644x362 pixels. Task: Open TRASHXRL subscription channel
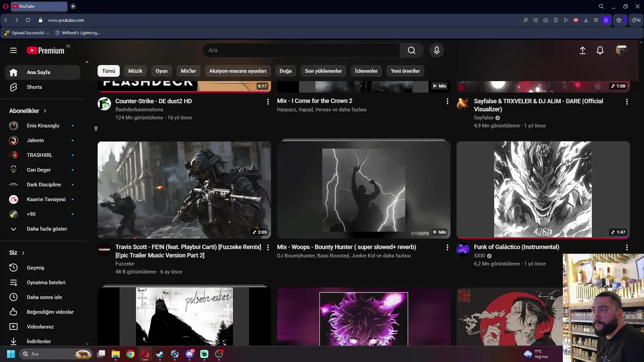42,155
